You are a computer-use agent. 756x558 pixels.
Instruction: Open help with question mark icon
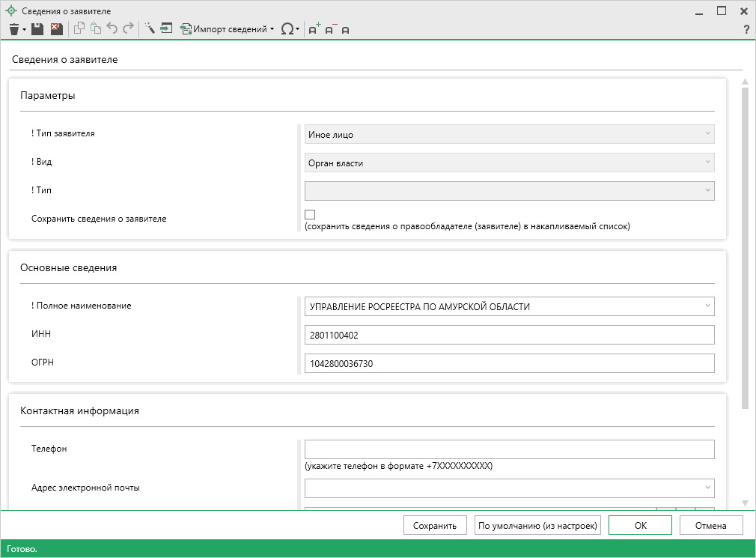[746, 29]
